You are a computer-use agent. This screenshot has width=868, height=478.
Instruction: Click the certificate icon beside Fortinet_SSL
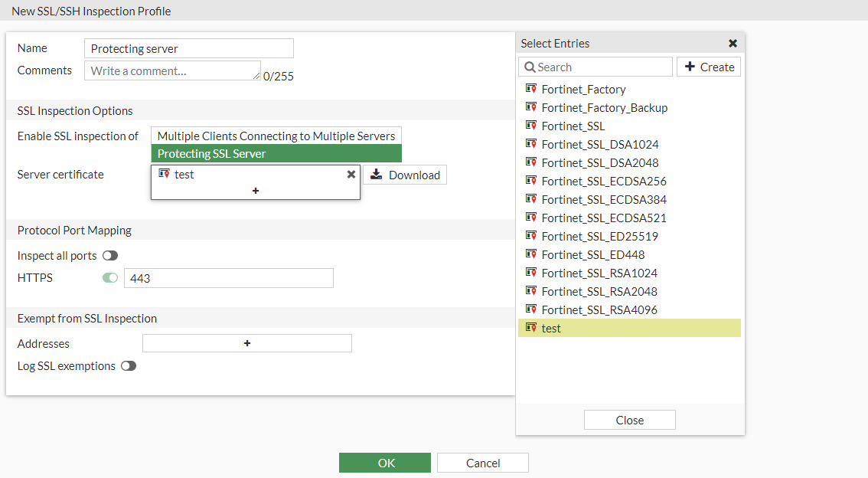pos(530,126)
